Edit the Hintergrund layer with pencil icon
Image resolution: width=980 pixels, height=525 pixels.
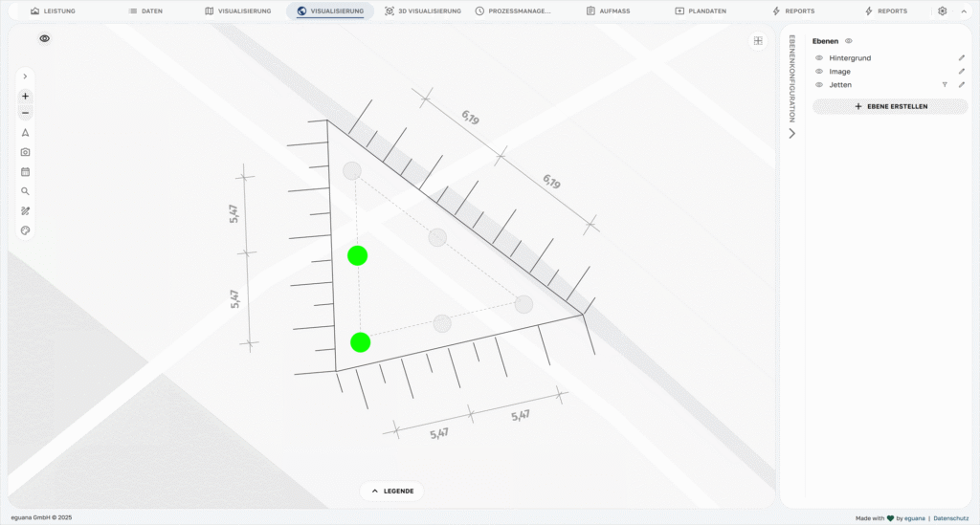[962, 58]
